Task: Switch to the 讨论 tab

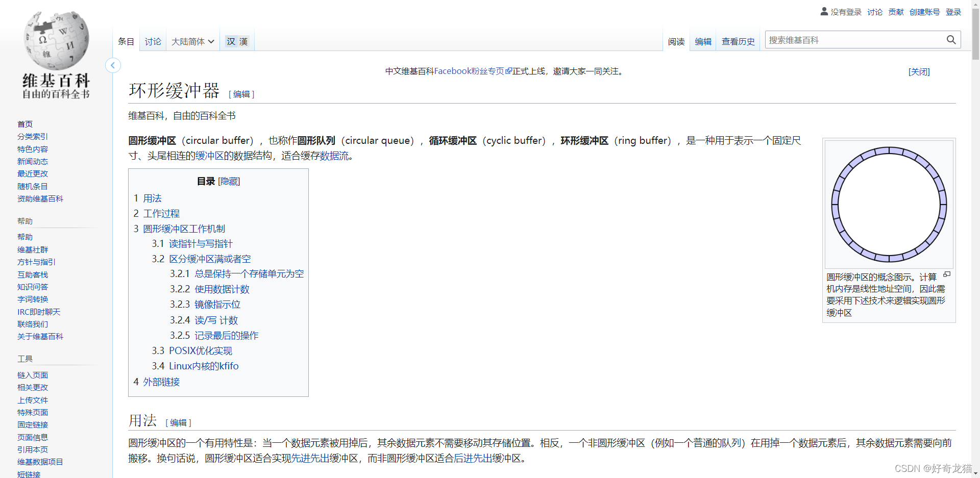Action: [x=153, y=41]
